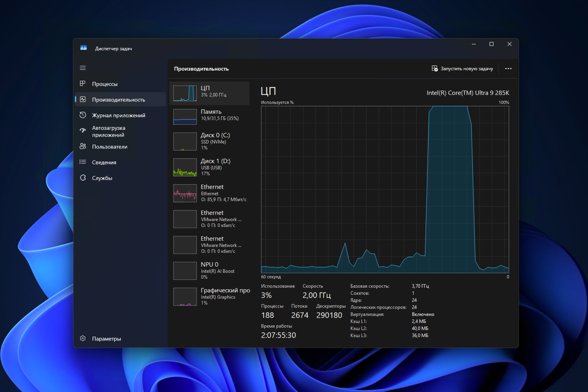
Task: Toggle the hamburger navigation menu
Action: point(83,68)
